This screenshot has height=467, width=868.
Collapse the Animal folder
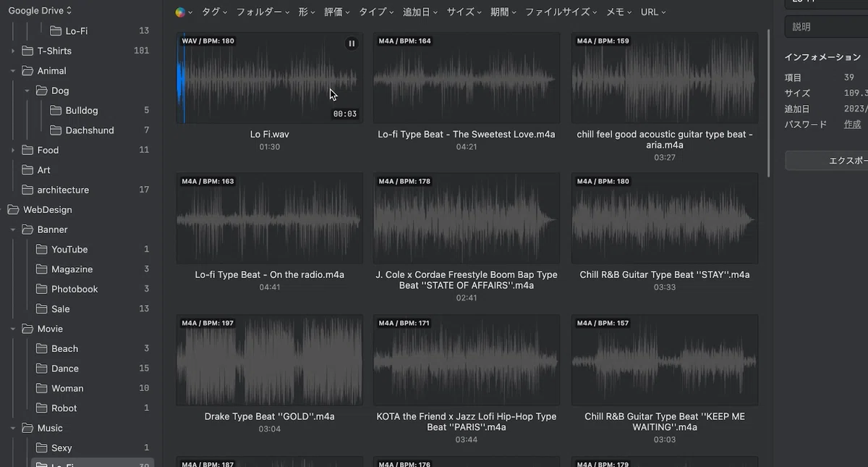click(13, 71)
